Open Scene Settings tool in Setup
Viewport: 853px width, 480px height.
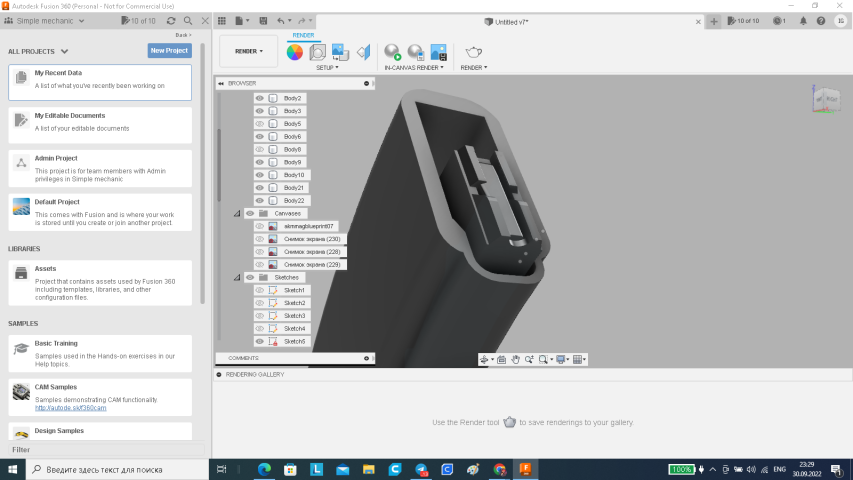317,52
